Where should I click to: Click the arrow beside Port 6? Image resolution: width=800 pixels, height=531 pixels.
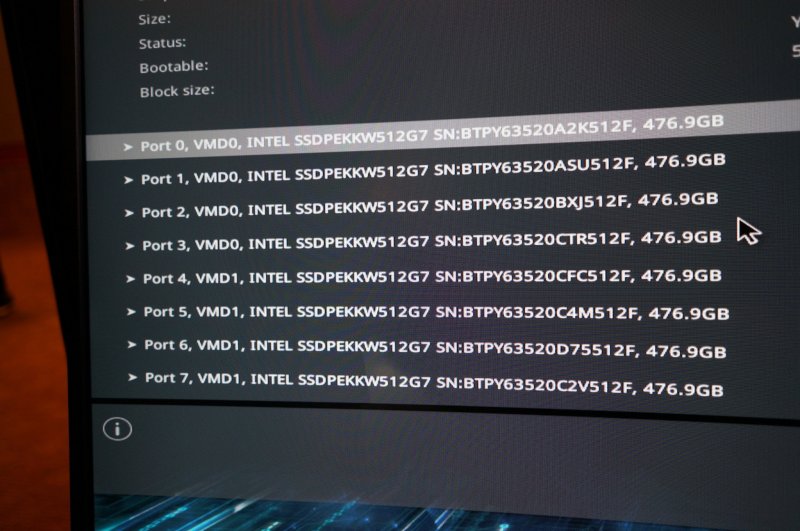point(132,345)
